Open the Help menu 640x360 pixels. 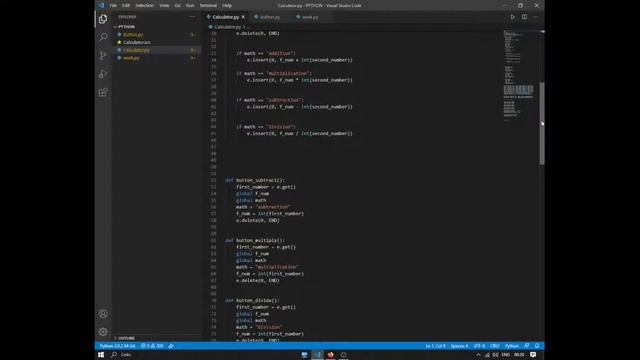(x=227, y=5)
